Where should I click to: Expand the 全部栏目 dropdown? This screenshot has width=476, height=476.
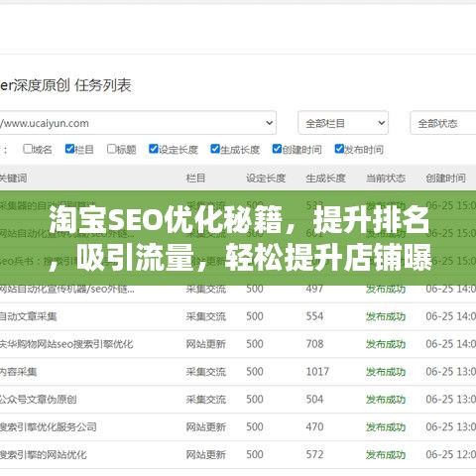343,123
